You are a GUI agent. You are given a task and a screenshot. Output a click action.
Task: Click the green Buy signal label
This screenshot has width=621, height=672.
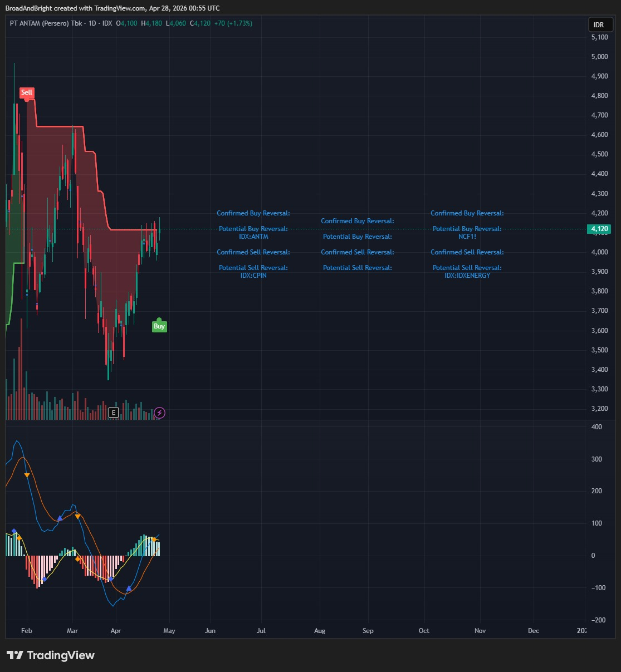pyautogui.click(x=159, y=326)
